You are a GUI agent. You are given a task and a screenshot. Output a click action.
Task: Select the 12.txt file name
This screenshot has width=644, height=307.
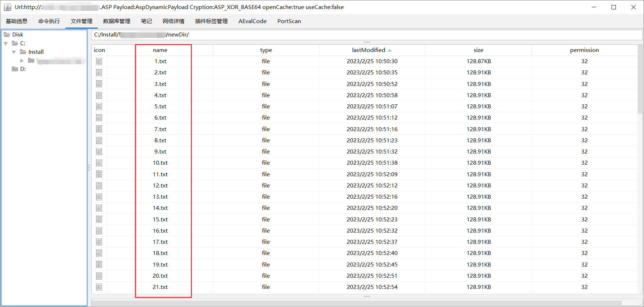(x=160, y=186)
